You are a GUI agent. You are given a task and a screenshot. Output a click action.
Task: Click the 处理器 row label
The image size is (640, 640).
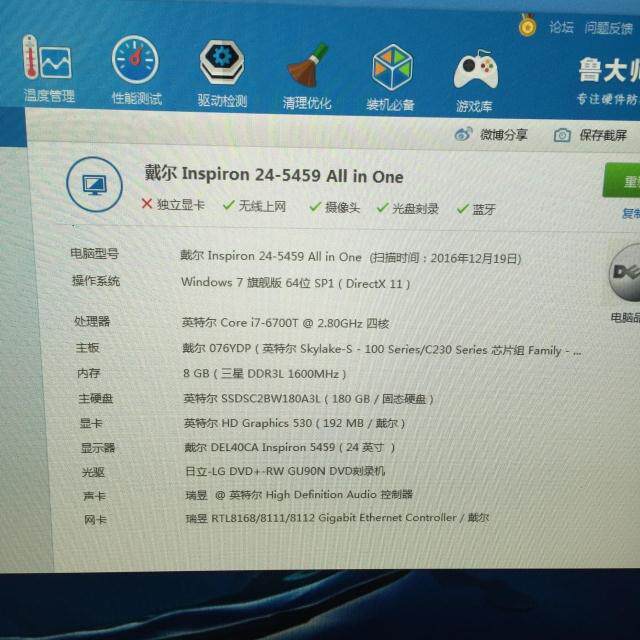pyautogui.click(x=92, y=321)
